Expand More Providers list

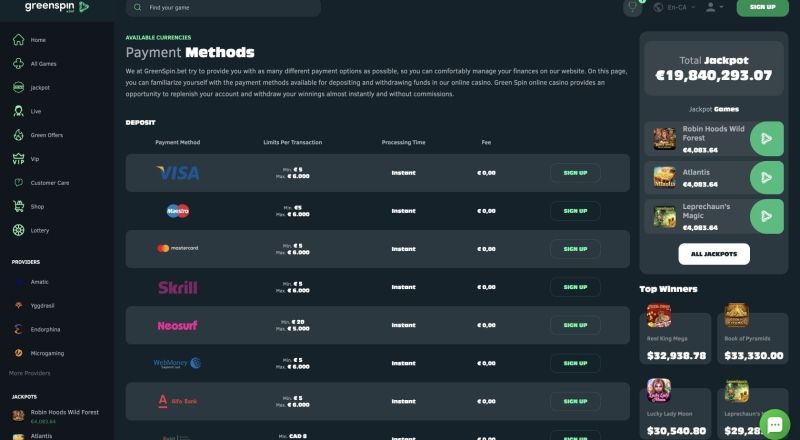tap(30, 373)
